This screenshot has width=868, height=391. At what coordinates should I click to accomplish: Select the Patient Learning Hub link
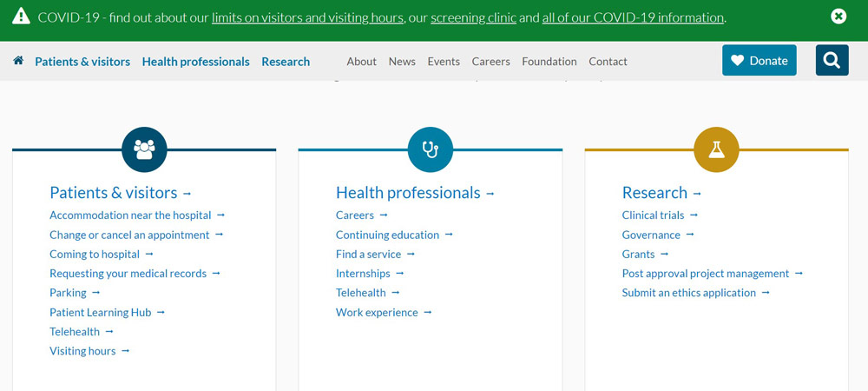coord(100,312)
